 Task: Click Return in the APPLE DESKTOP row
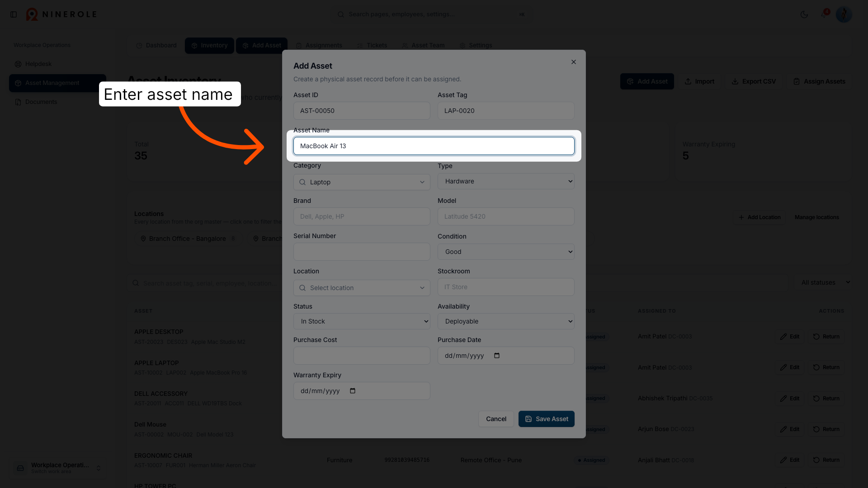pyautogui.click(x=826, y=337)
